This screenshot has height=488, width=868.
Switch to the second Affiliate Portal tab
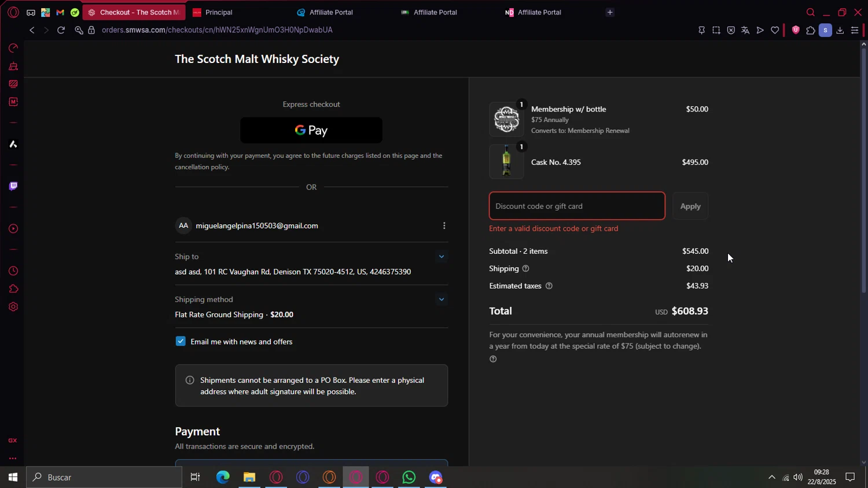pyautogui.click(x=446, y=12)
